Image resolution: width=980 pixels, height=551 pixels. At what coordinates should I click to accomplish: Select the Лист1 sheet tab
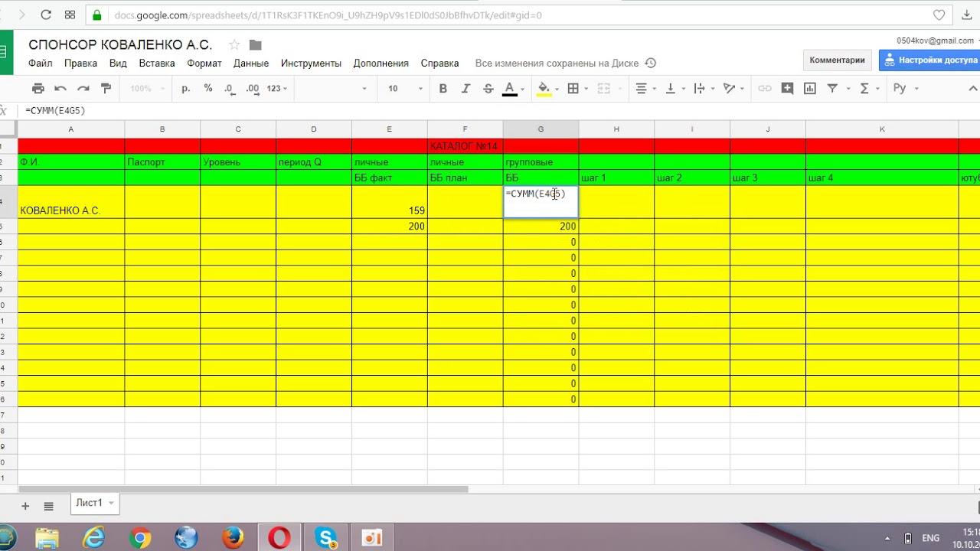(x=95, y=503)
